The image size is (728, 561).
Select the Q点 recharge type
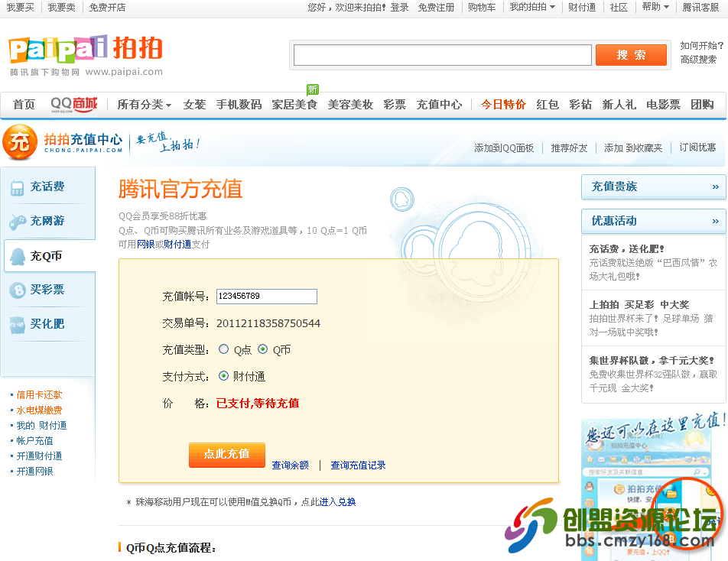point(224,349)
